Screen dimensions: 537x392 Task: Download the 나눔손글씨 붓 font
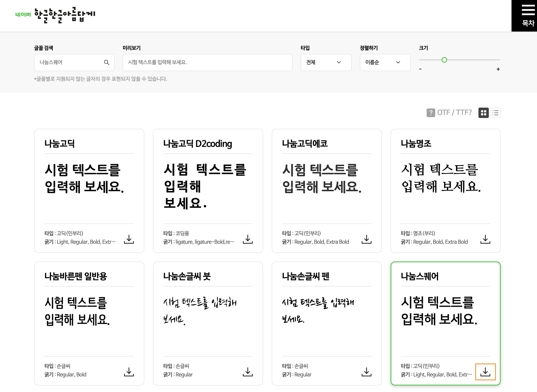(248, 372)
